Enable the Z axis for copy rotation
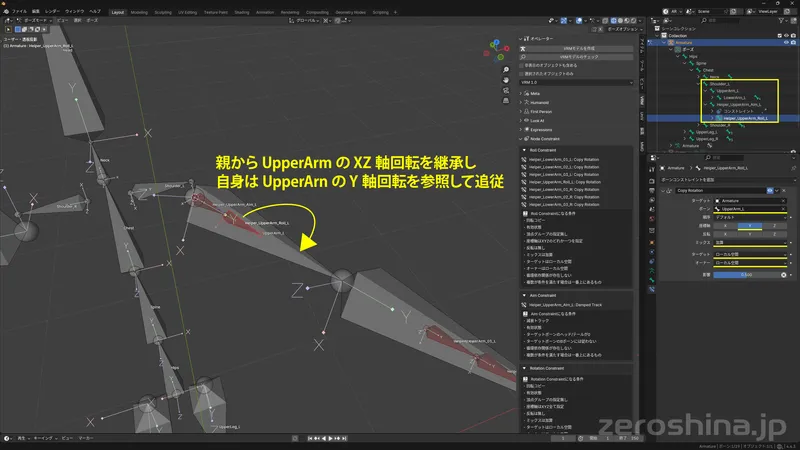 774,226
